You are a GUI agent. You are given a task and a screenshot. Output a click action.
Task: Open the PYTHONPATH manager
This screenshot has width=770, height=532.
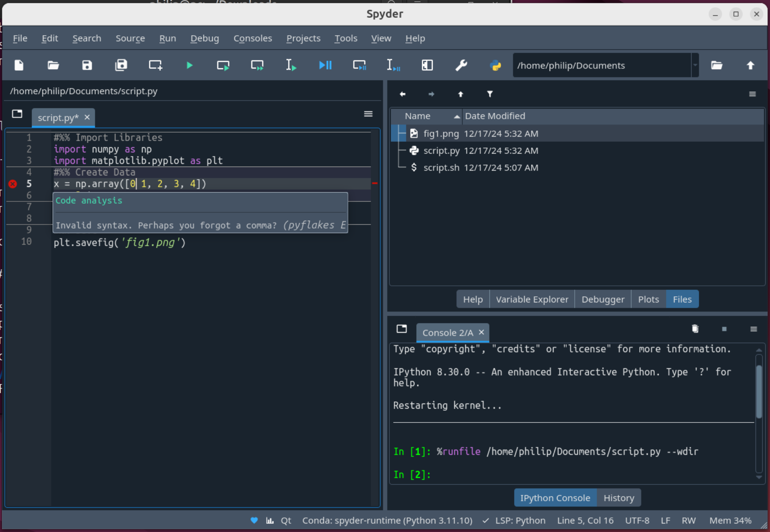click(495, 65)
